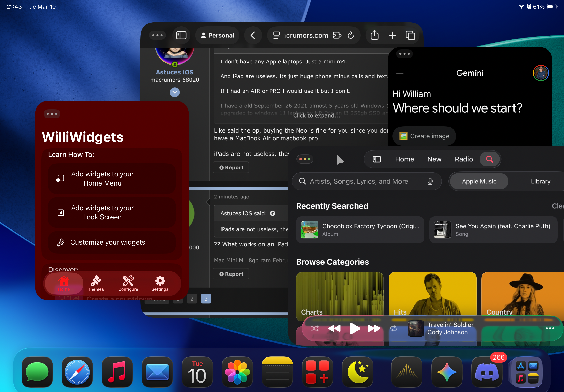564x392 pixels.
Task: Show Safari tab overview
Action: click(x=410, y=35)
